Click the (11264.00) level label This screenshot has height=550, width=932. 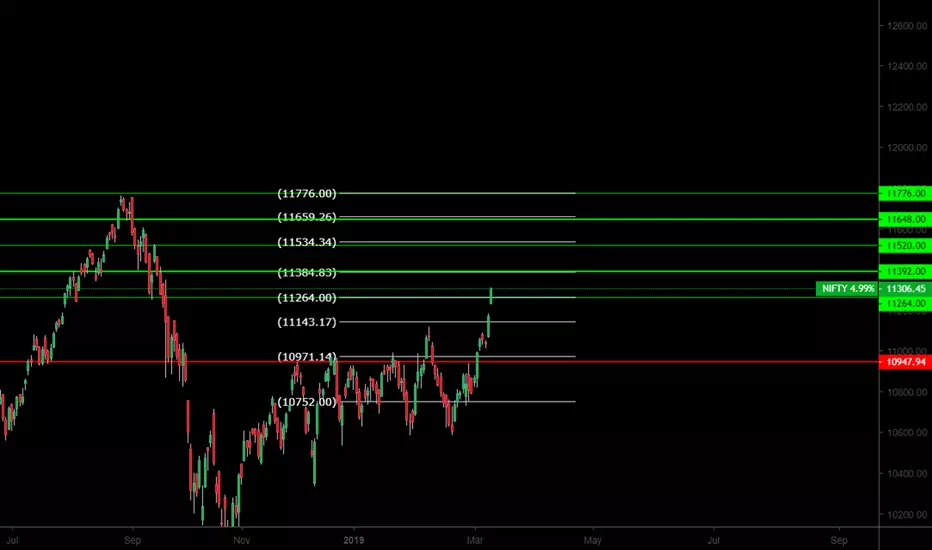[x=307, y=297]
